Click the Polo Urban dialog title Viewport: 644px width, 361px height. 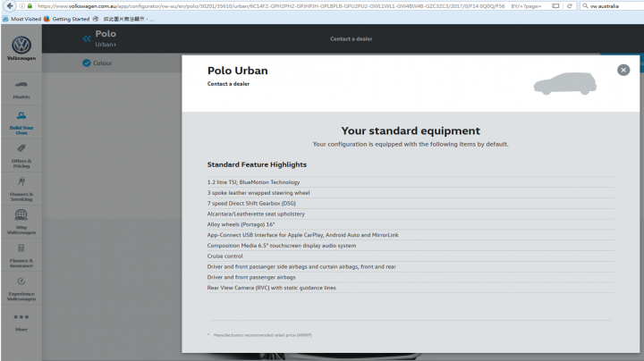[237, 71]
